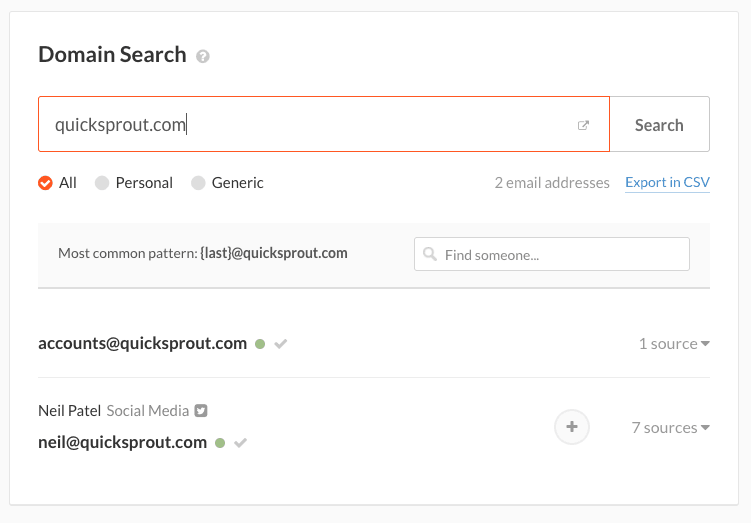Click the accounts@quicksprout.com email address
This screenshot has height=523, width=751.
(142, 343)
